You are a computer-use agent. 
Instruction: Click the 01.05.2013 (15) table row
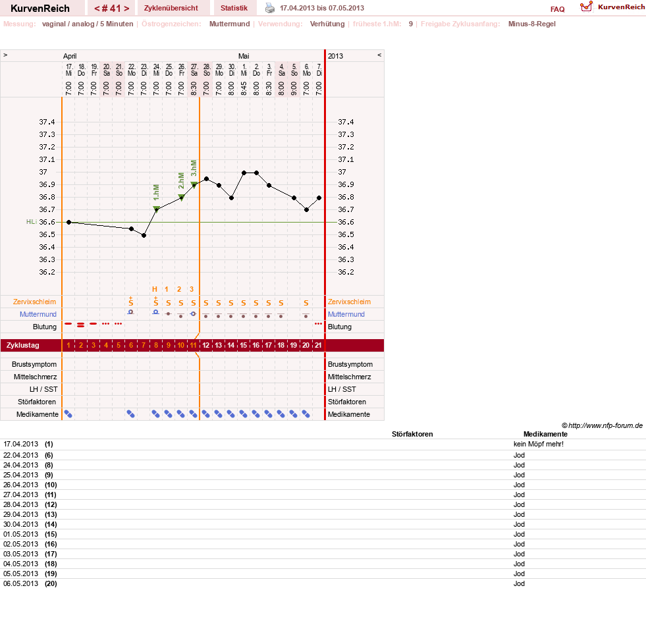tap(323, 535)
